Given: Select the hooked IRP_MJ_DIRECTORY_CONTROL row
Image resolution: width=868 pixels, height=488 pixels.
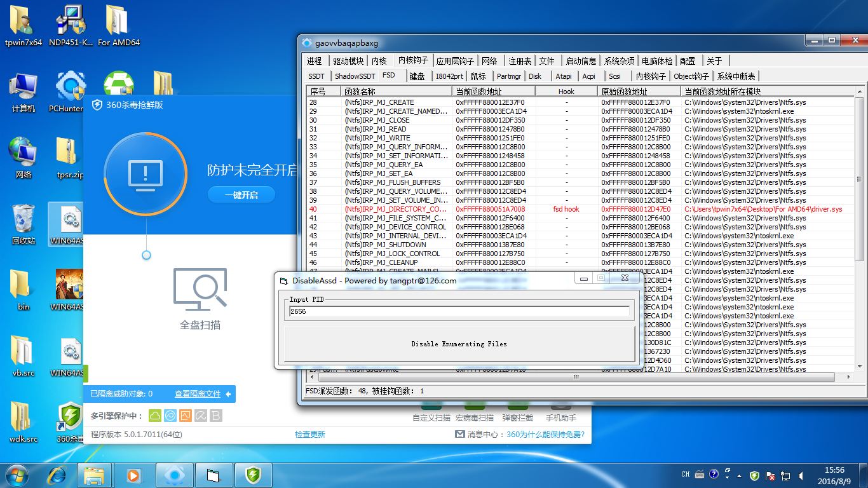Looking at the screenshot, I should (x=580, y=209).
